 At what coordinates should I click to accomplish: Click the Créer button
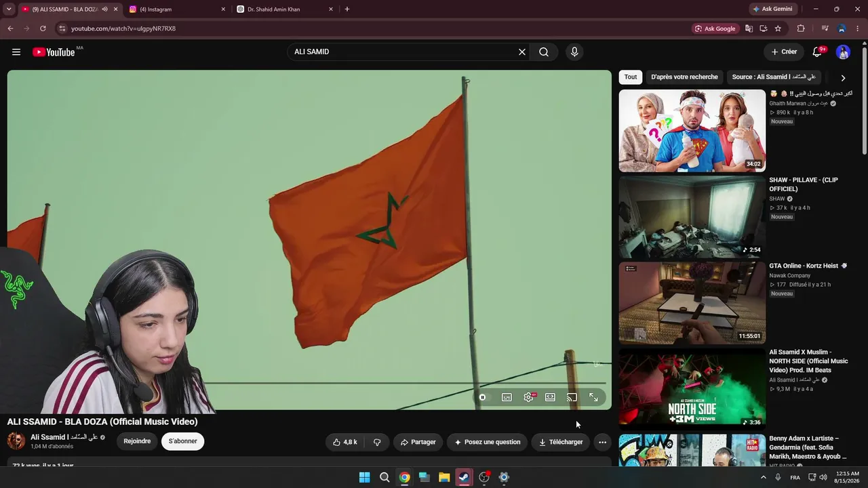coord(784,52)
